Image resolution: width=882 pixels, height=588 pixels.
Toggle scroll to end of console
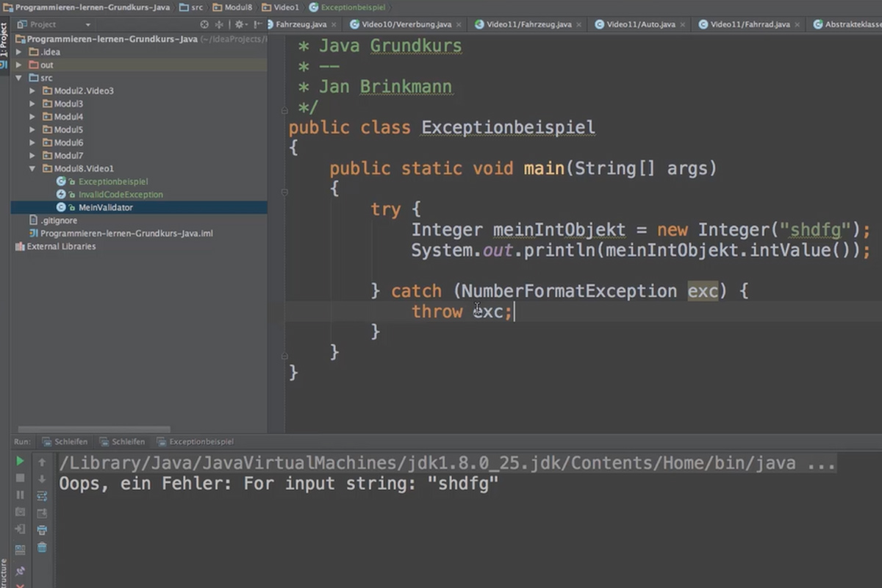42,512
